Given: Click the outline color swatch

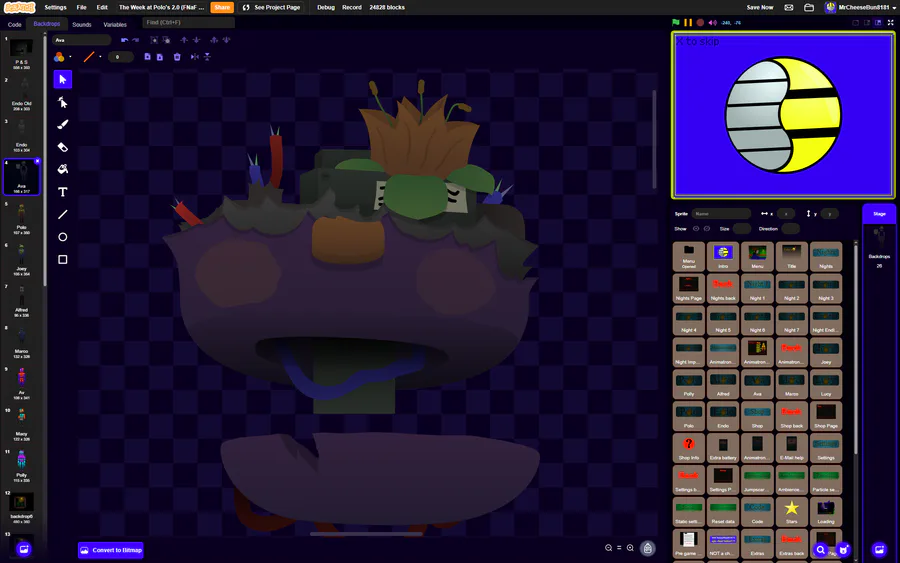Looking at the screenshot, I should (x=89, y=57).
